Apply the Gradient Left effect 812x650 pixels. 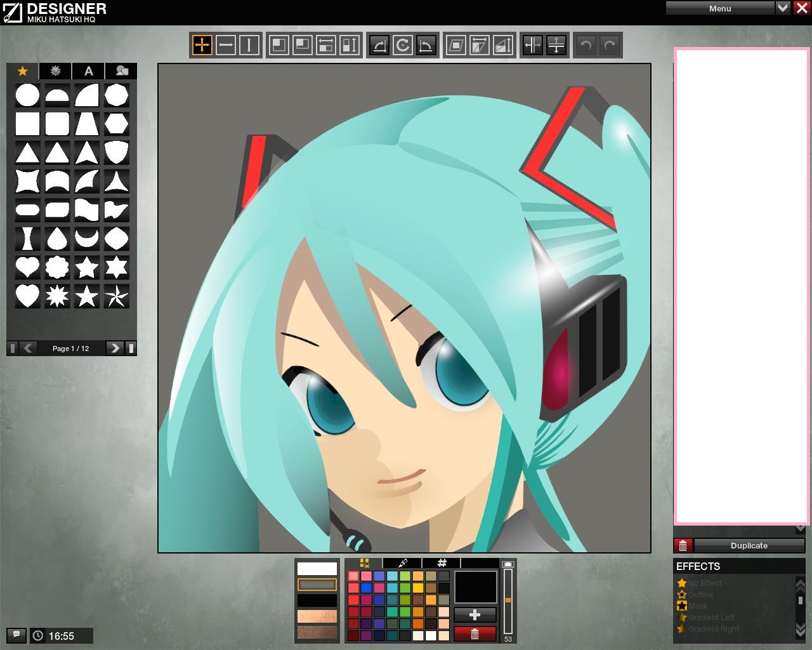point(711,618)
